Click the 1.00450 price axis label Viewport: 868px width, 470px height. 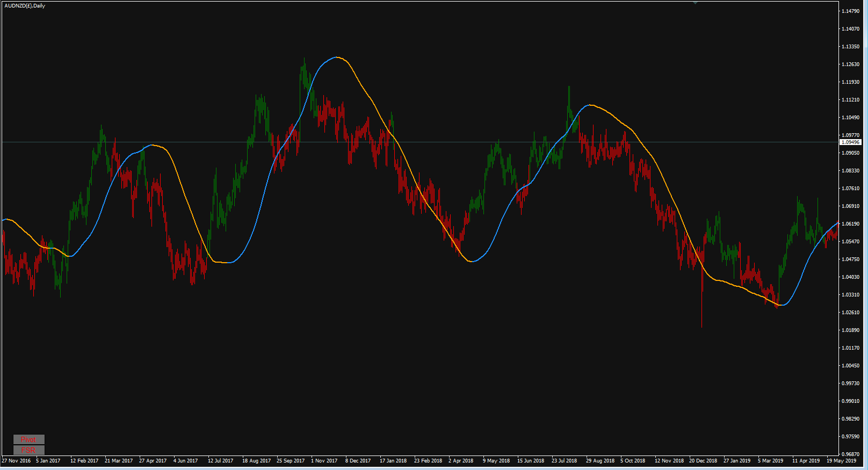tap(851, 366)
